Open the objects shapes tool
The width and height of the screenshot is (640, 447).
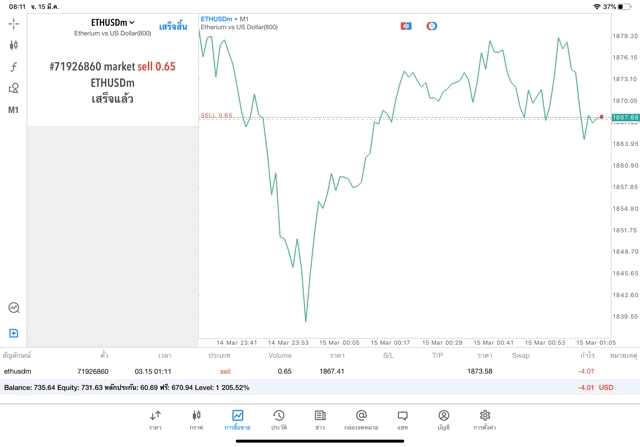[13, 88]
